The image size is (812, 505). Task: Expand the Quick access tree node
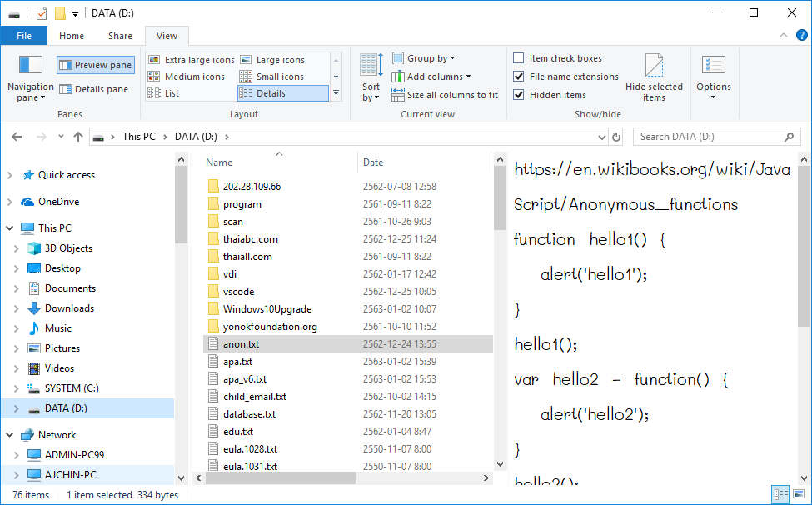point(9,175)
